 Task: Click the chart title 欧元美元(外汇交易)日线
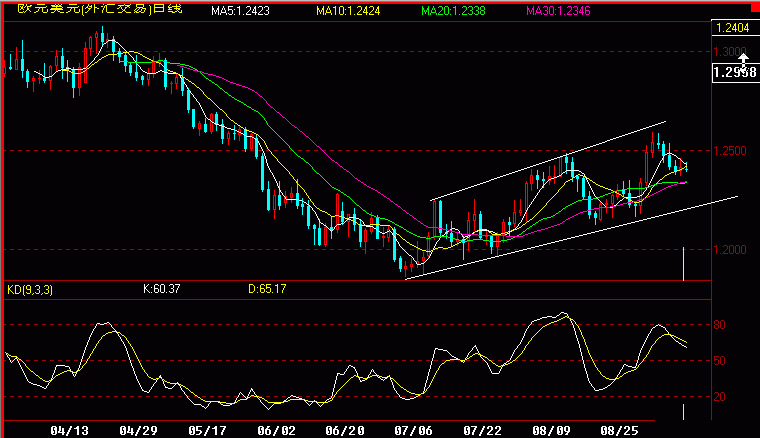point(100,9)
